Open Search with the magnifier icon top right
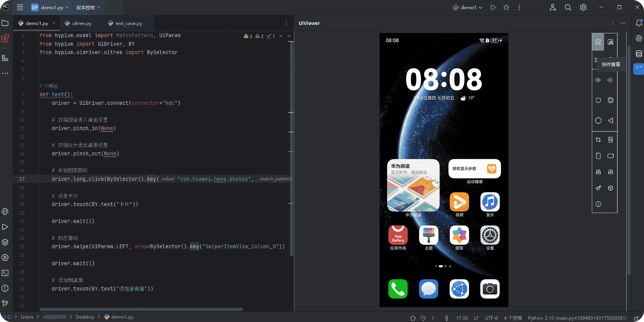Image resolution: width=644 pixels, height=322 pixels. 568,7
